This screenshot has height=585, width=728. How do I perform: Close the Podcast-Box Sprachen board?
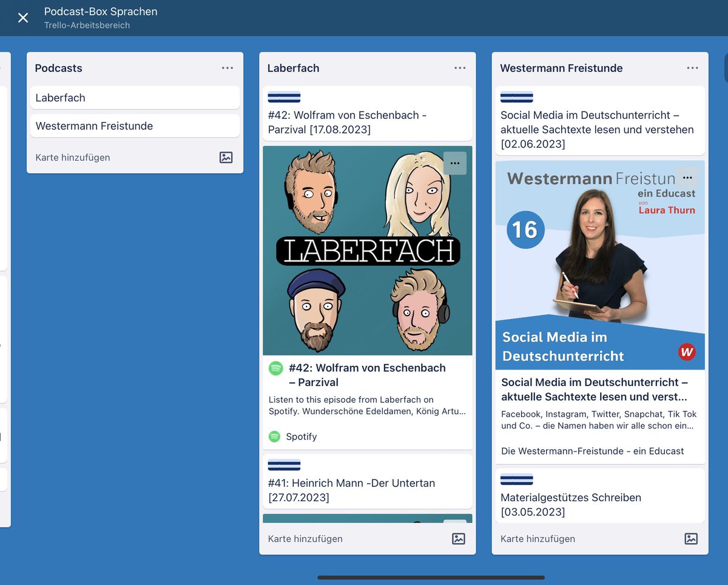pyautogui.click(x=23, y=18)
